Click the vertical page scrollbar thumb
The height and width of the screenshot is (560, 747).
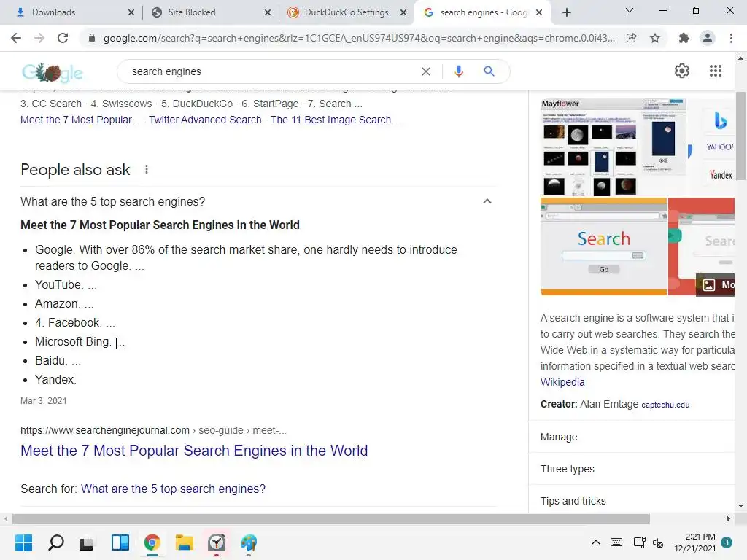pos(740,136)
